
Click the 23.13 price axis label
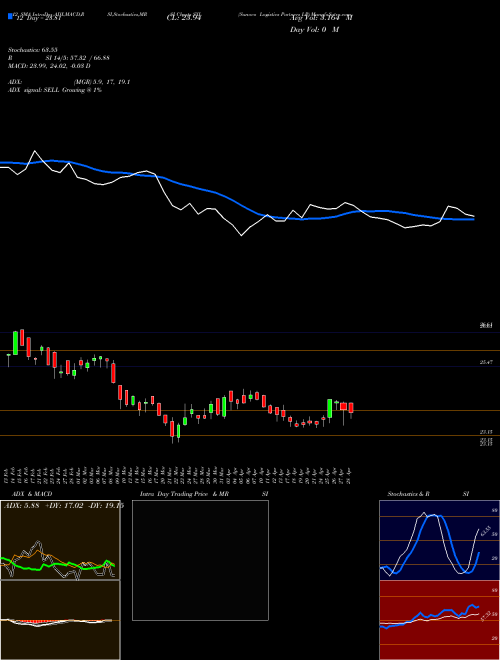tap(487, 431)
